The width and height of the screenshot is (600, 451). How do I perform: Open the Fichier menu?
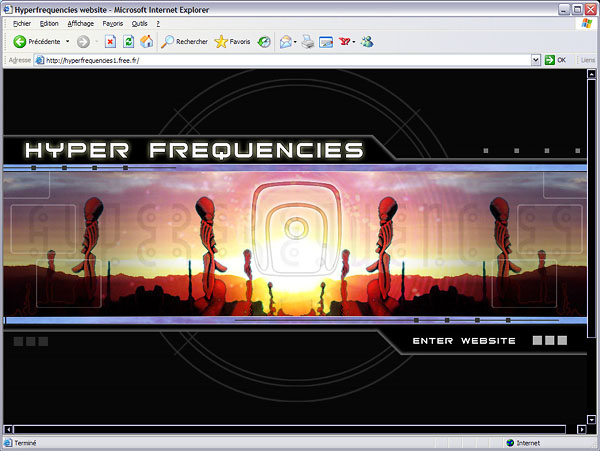(22, 24)
